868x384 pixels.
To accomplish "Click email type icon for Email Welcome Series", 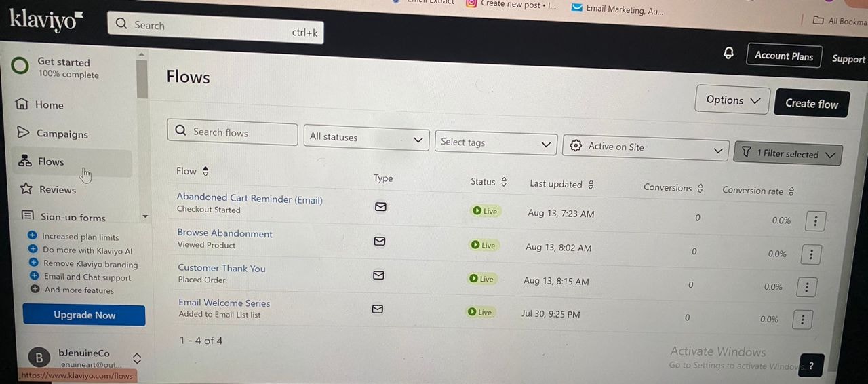I will [378, 309].
